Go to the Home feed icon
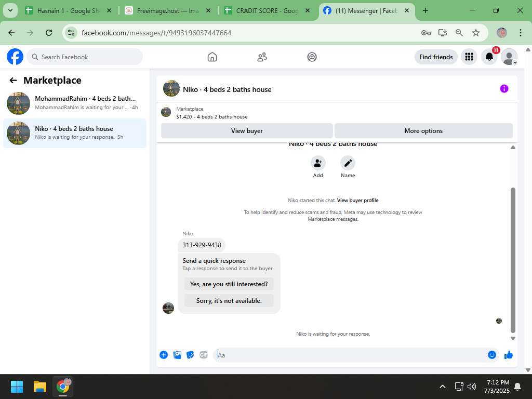 212,57
